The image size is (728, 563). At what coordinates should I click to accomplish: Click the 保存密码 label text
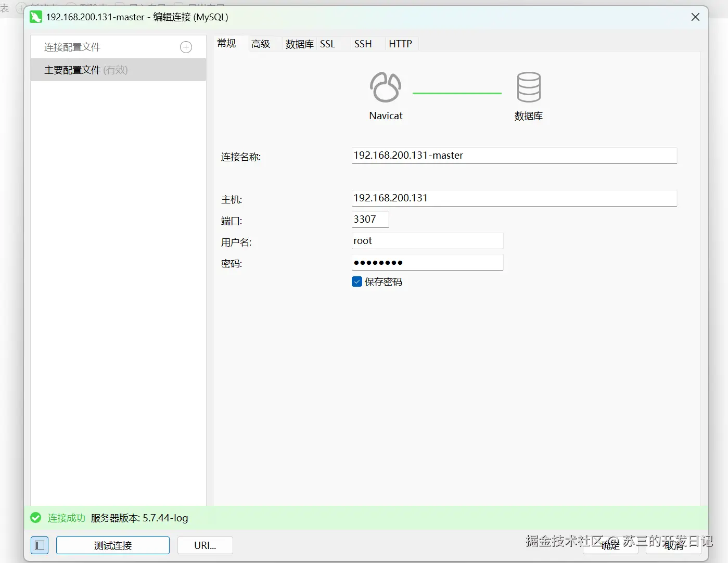tap(384, 281)
